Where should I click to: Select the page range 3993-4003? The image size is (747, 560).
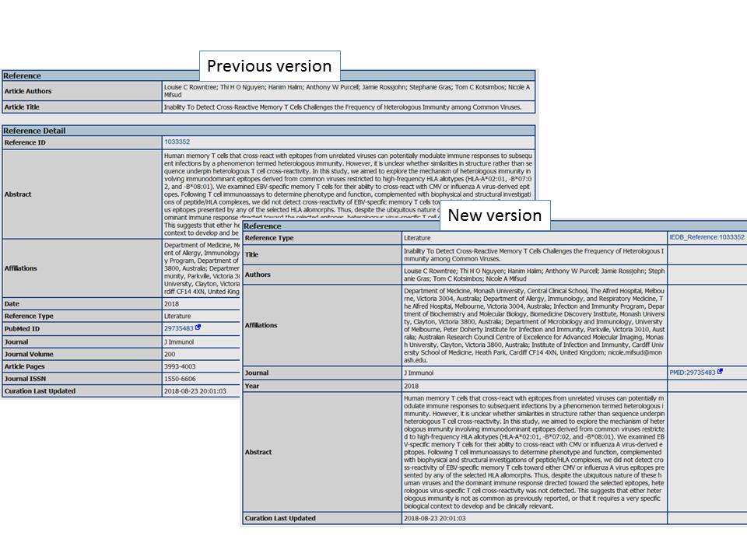[180, 366]
